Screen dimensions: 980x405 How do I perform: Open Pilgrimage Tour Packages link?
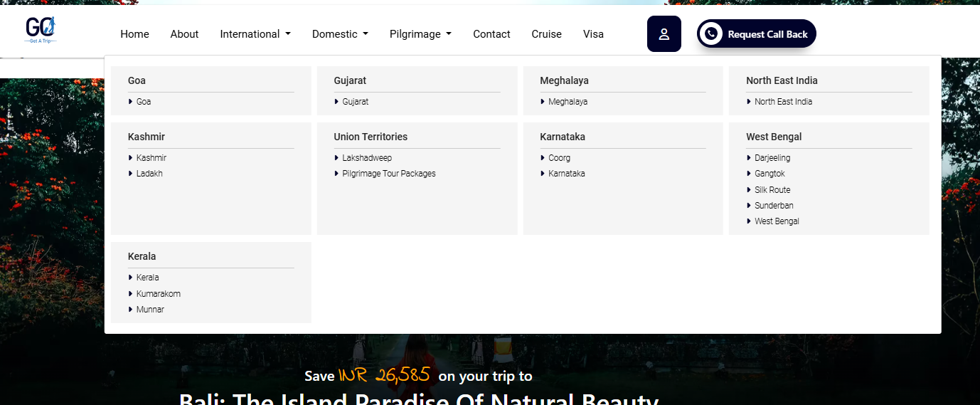click(388, 174)
